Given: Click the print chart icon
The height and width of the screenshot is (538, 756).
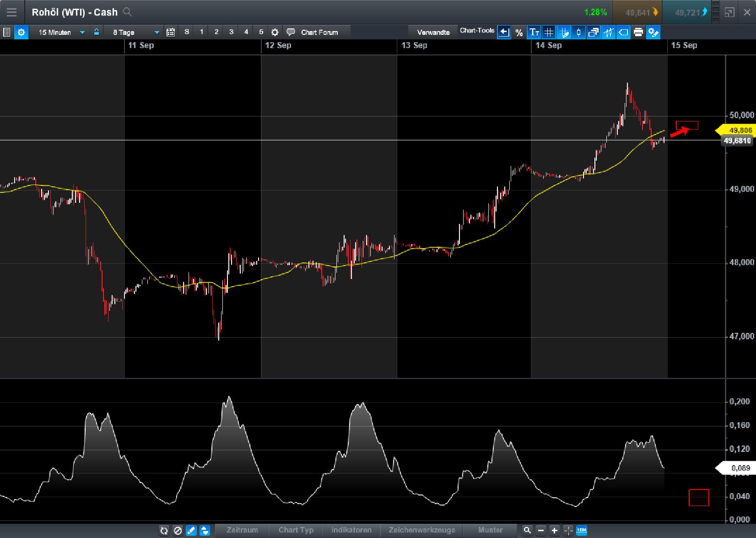Looking at the screenshot, I should pyautogui.click(x=638, y=32).
